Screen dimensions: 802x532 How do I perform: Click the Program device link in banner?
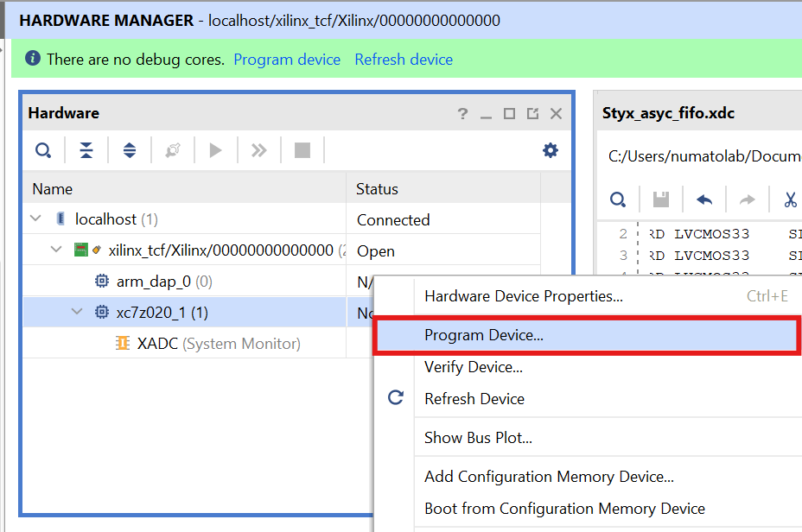[287, 60]
